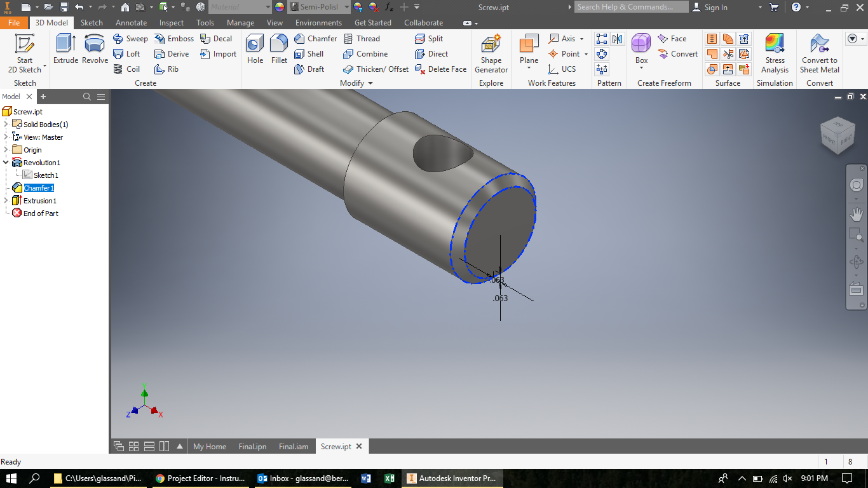The width and height of the screenshot is (868, 488).
Task: Close the Screw.ipt document tab
Action: point(359,447)
